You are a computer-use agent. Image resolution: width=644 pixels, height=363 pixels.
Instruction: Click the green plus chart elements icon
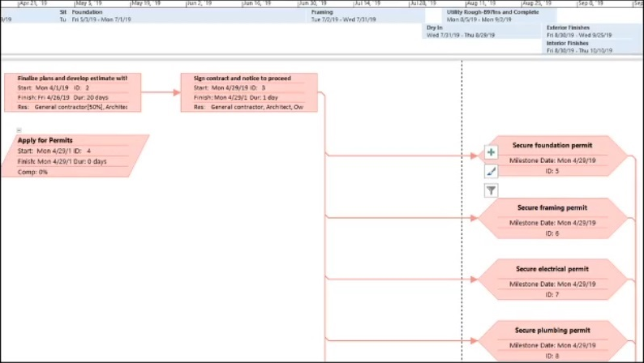click(491, 152)
